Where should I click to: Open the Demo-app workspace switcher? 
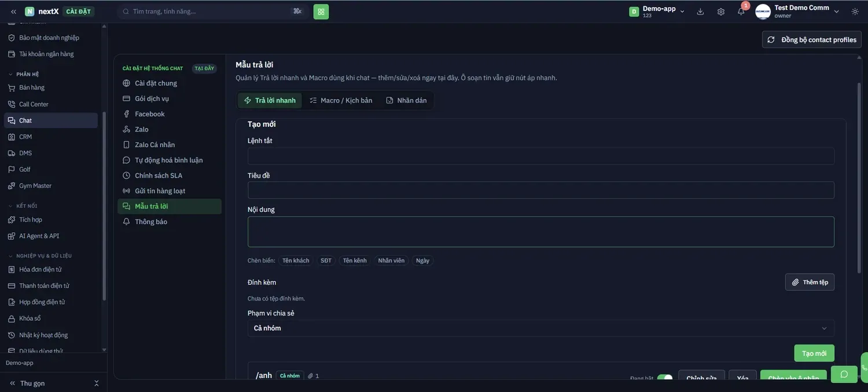click(x=657, y=12)
